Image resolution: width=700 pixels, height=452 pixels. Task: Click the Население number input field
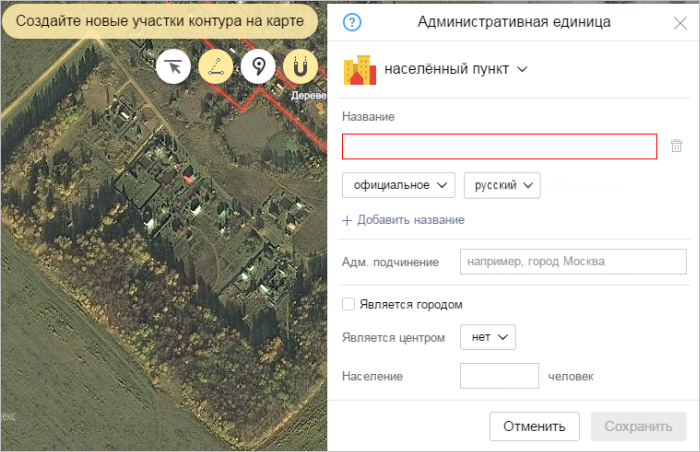tap(499, 376)
